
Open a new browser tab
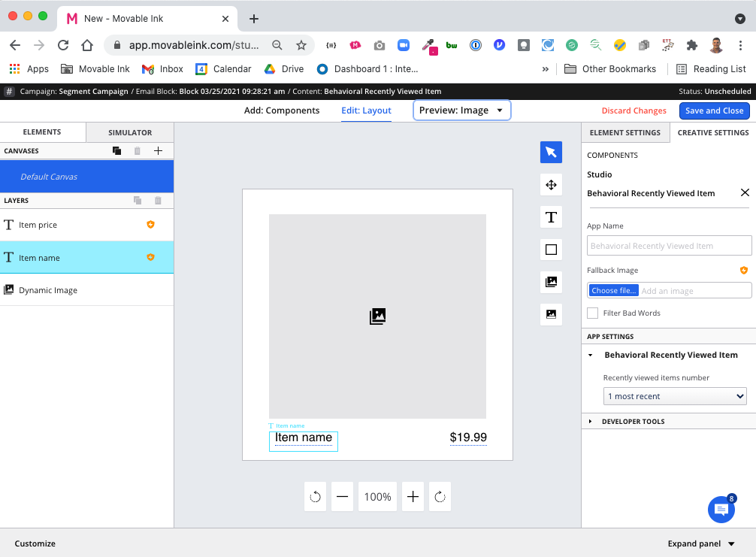point(254,19)
